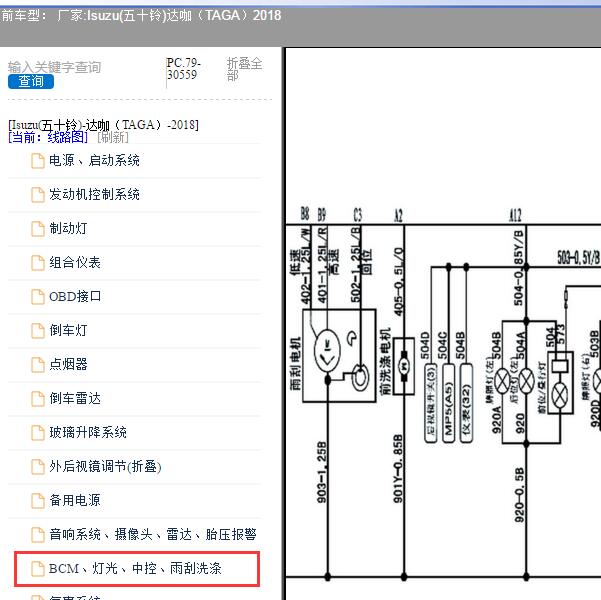Click the page icon beside BCM、灯光、中控
This screenshot has height=600, width=601.
tap(38, 569)
